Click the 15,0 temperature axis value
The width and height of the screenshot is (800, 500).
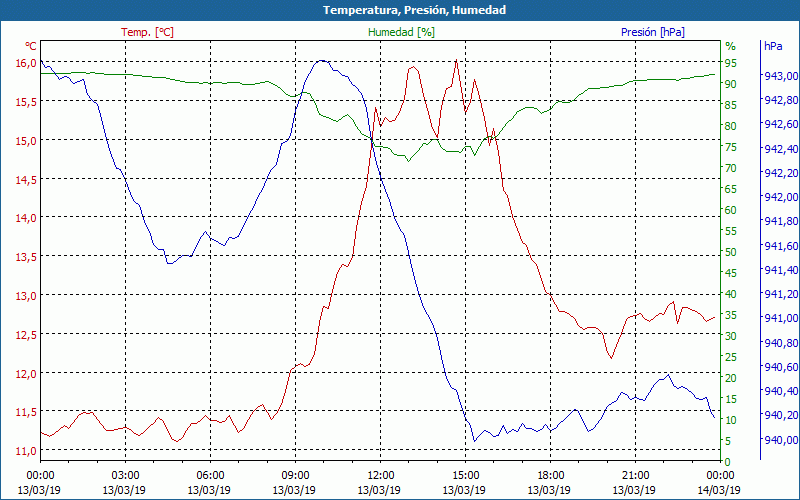(x=27, y=140)
